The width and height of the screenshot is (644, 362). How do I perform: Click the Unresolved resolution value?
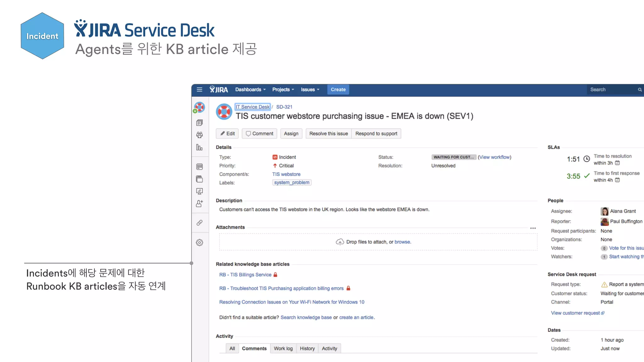pyautogui.click(x=443, y=166)
